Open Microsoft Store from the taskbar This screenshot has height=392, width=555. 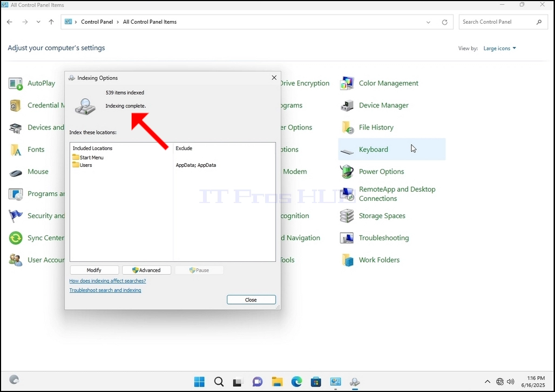click(x=316, y=382)
